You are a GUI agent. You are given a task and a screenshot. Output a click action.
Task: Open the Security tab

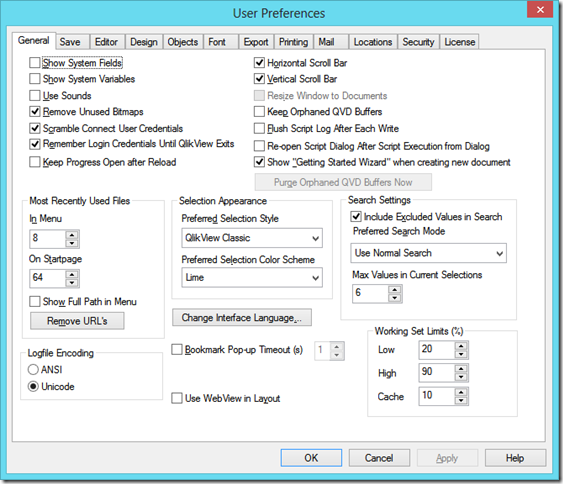tap(418, 42)
